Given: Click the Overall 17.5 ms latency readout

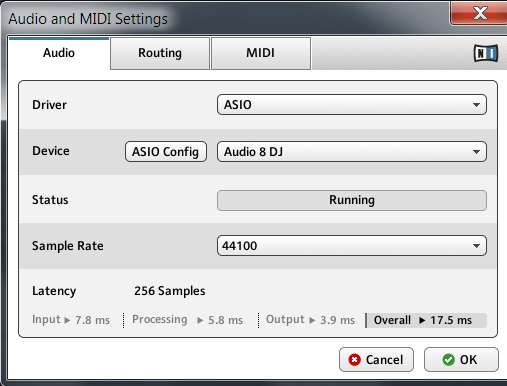Looking at the screenshot, I should click(x=426, y=320).
